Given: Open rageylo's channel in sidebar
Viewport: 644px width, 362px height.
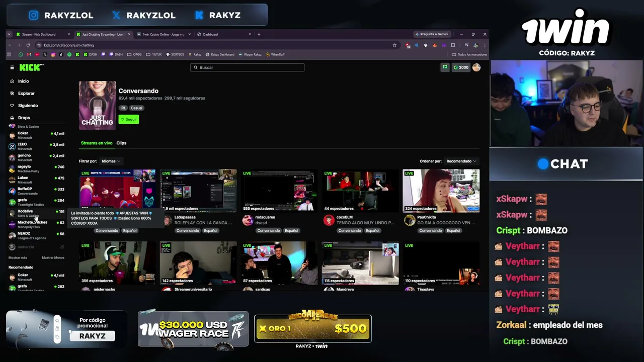Looking at the screenshot, I should click(x=37, y=168).
